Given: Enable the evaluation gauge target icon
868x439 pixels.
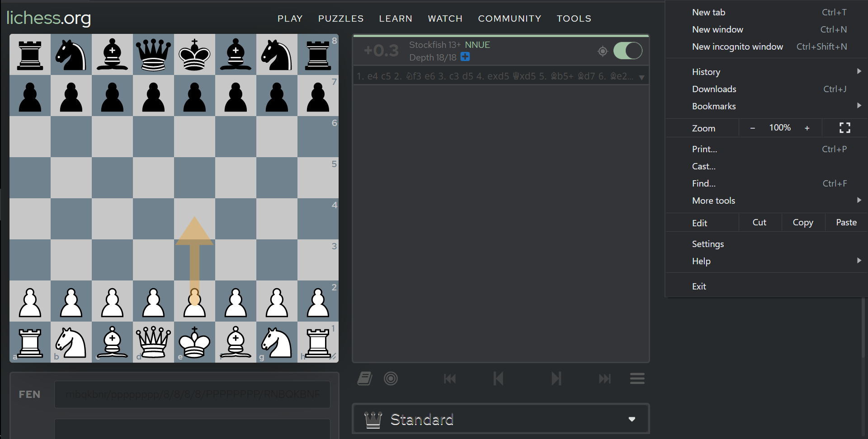Looking at the screenshot, I should 603,51.
